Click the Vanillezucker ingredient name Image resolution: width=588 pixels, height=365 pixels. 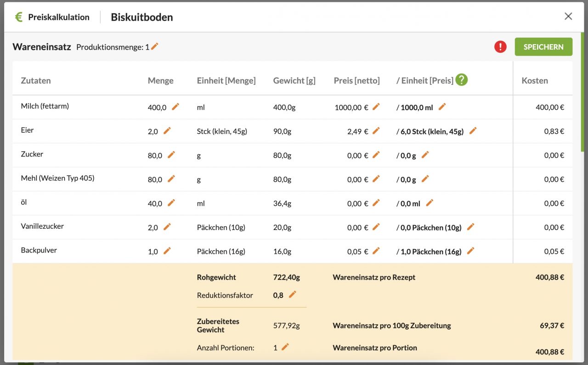[x=42, y=226]
